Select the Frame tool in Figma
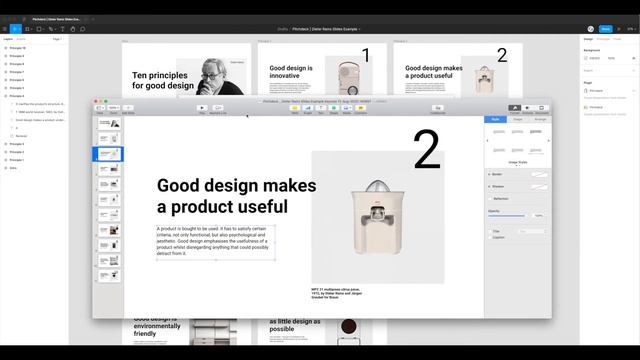Screen dimensions: 640x360 coord(28,29)
